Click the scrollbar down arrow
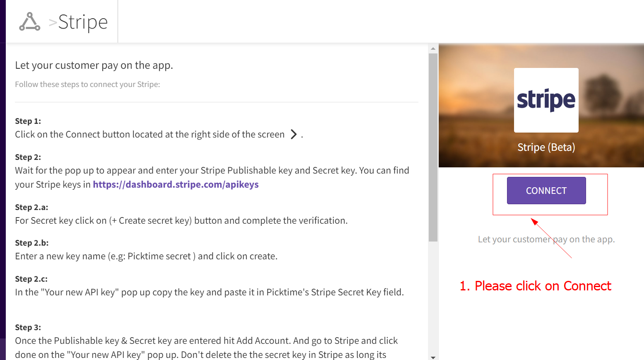The image size is (644, 360). point(433,357)
